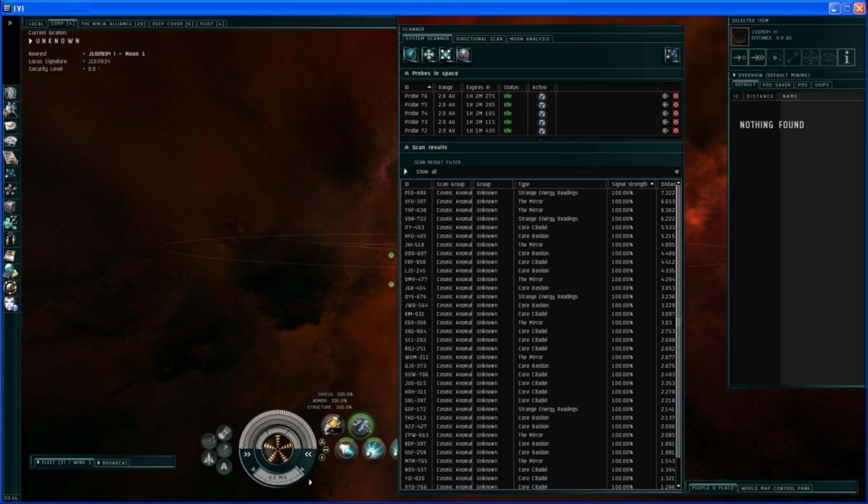Select the System Scanner tab

click(427, 39)
